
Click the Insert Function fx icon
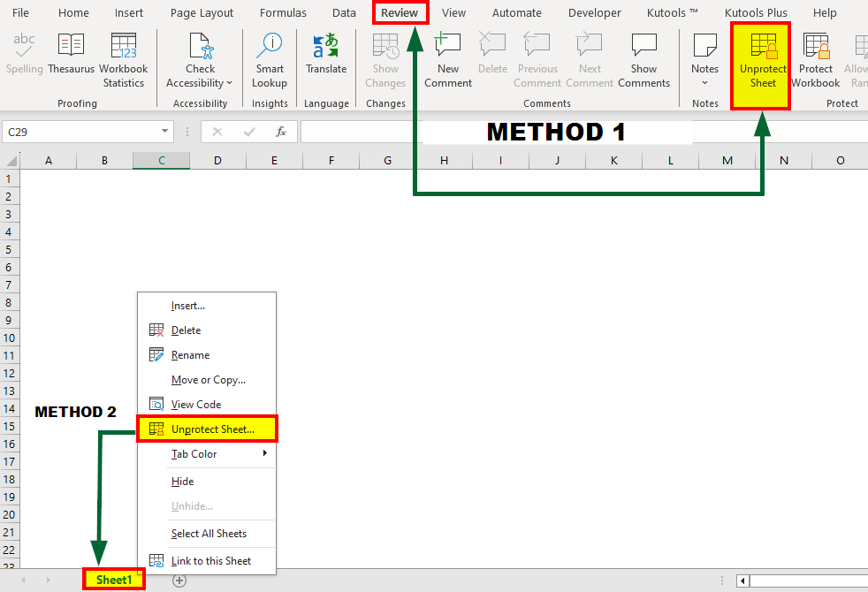click(281, 132)
